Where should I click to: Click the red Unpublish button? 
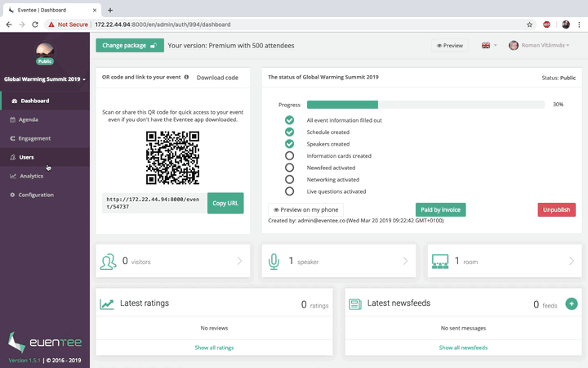[556, 210]
